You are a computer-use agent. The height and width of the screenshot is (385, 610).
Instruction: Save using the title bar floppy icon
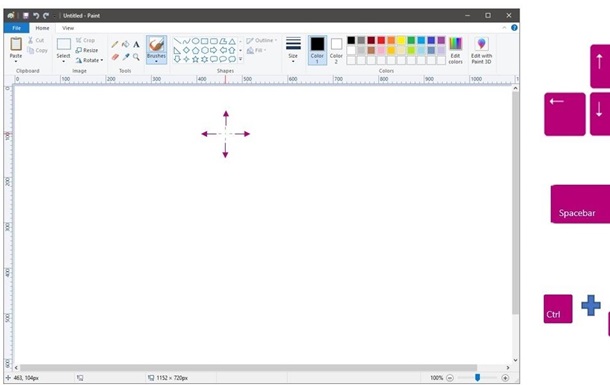[26, 16]
